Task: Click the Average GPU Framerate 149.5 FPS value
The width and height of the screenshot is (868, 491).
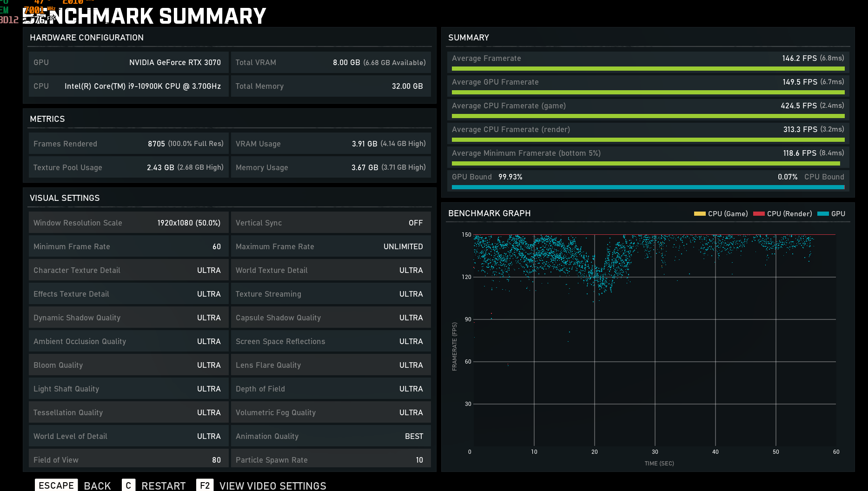Action: click(x=800, y=82)
